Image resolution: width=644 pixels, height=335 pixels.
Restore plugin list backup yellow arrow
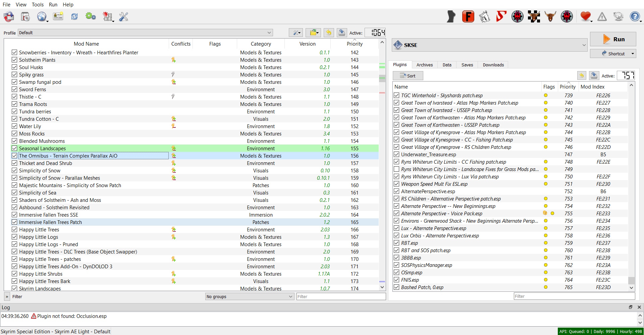582,75
